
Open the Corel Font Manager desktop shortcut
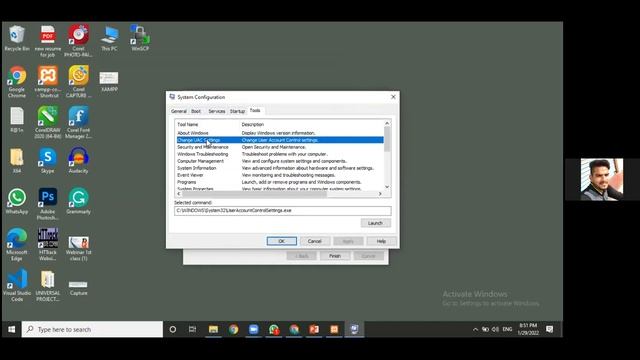[78, 122]
